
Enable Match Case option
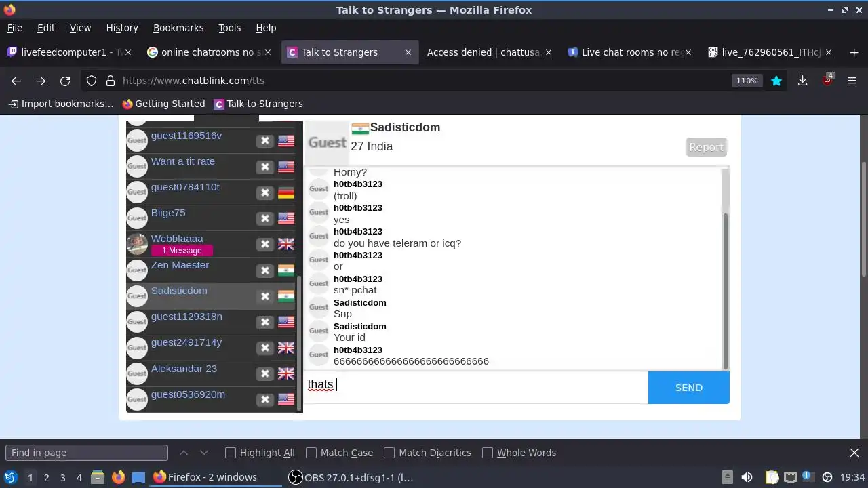311,453
